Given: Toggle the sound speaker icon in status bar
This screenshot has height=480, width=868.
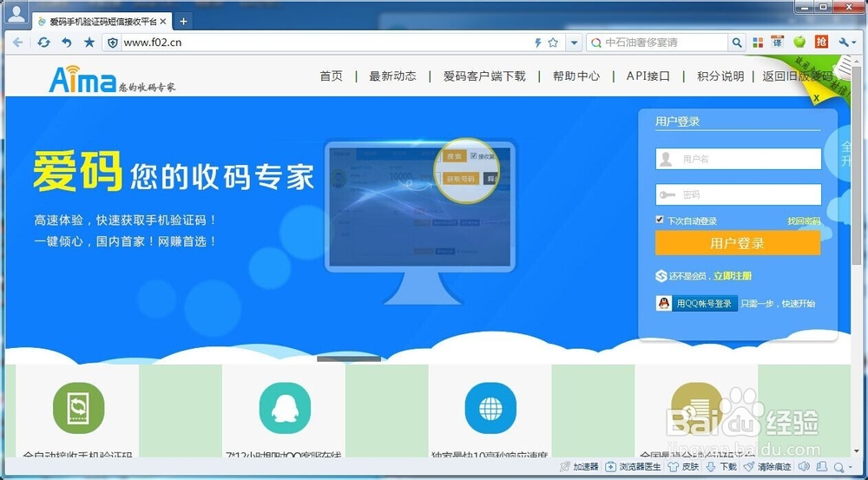Looking at the screenshot, I should 804,467.
